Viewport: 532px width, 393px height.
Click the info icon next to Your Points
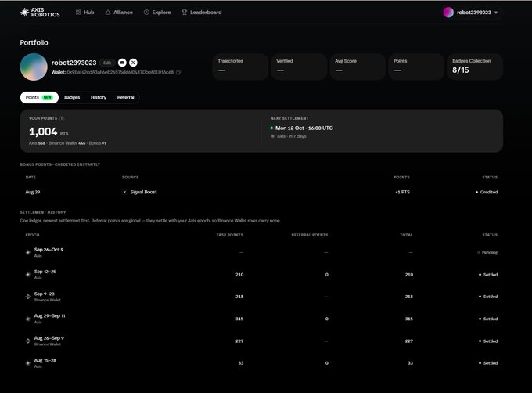pyautogui.click(x=61, y=118)
